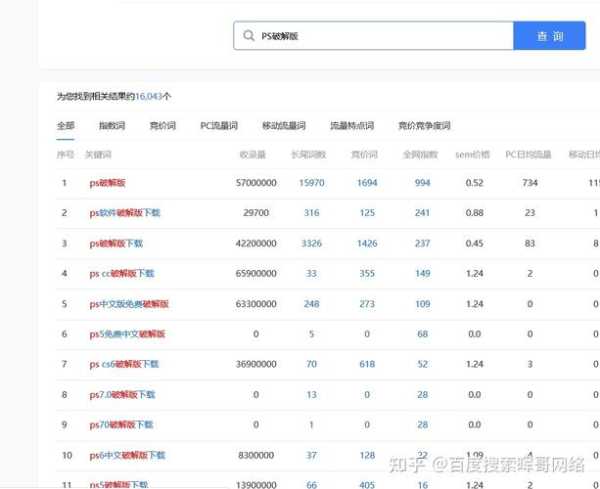Click long-tail count 316
600x489 pixels.
click(311, 213)
